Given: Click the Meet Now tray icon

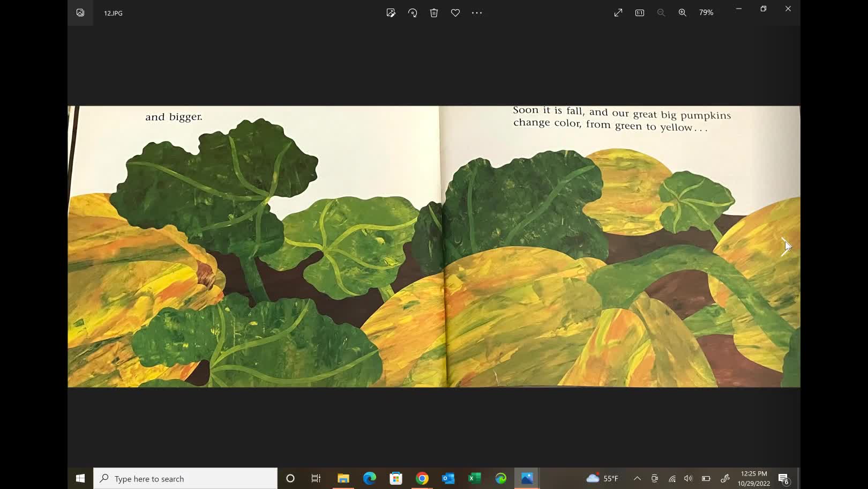Looking at the screenshot, I should pyautogui.click(x=655, y=478).
